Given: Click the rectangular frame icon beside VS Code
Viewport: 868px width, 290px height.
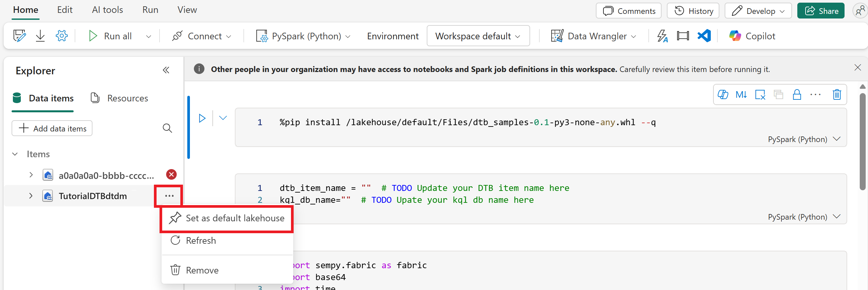Looking at the screenshot, I should click(x=683, y=36).
